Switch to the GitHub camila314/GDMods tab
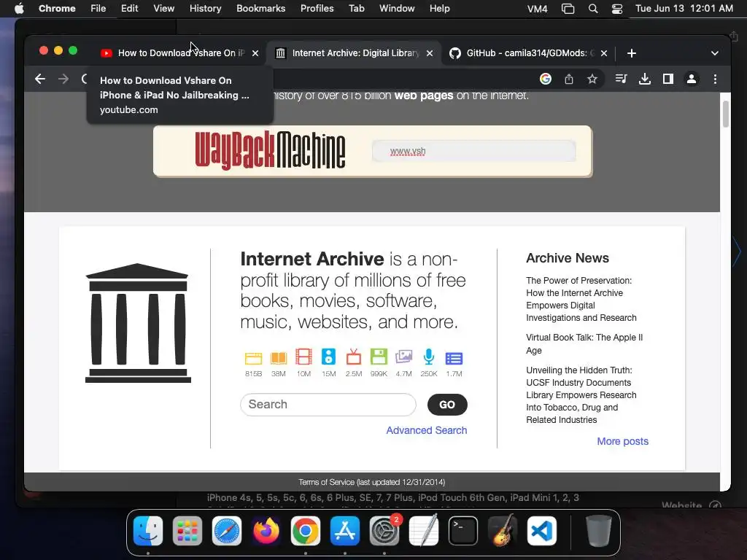Screen dimensions: 747x560 (529, 52)
